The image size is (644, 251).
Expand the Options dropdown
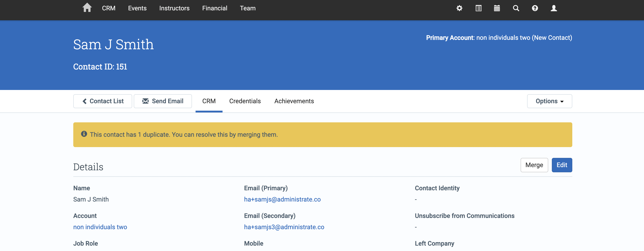[x=550, y=101]
